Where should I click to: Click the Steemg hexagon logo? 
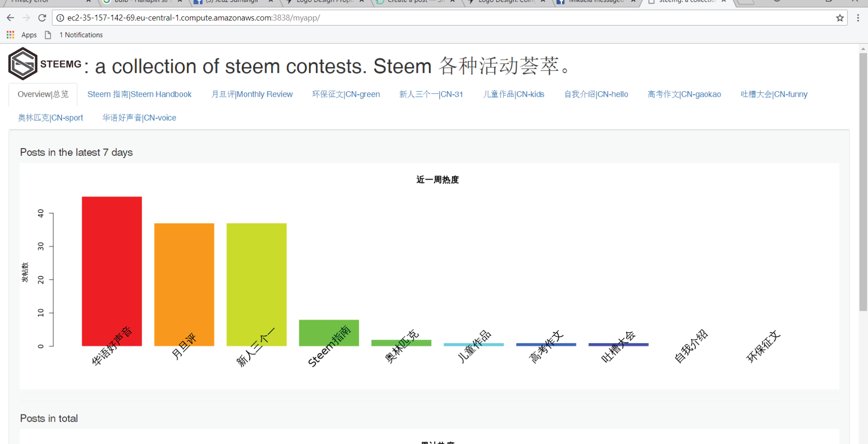coord(22,64)
